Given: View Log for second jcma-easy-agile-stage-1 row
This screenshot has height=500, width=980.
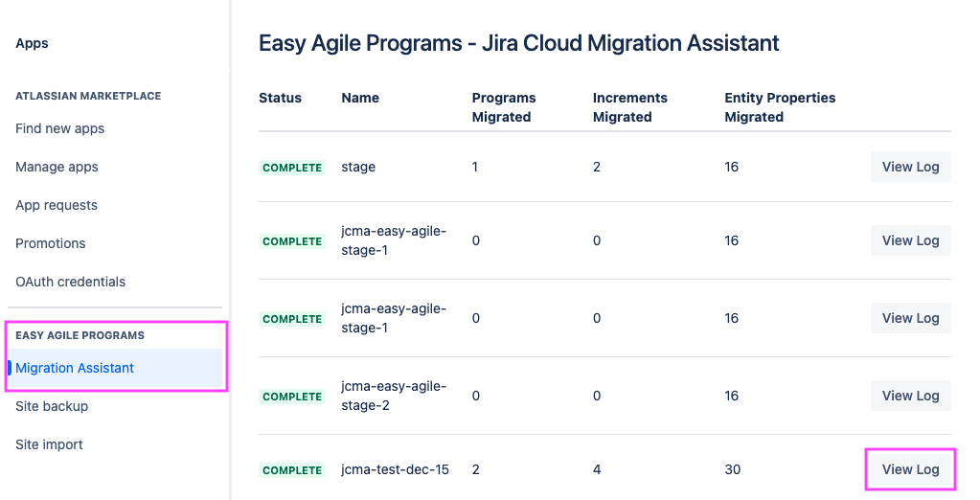Looking at the screenshot, I should point(910,318).
